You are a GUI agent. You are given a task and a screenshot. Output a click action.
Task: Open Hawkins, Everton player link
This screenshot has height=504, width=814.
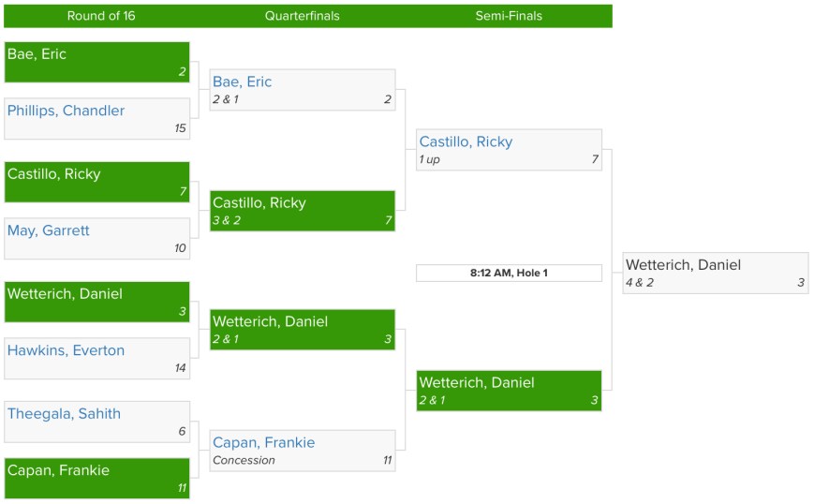pos(66,350)
